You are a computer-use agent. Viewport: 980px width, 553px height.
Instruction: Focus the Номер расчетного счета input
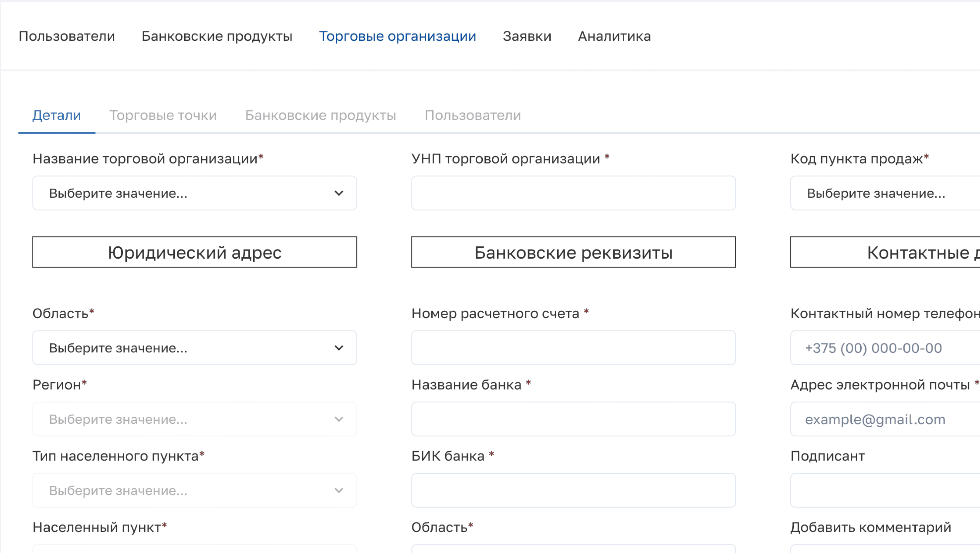[573, 348]
